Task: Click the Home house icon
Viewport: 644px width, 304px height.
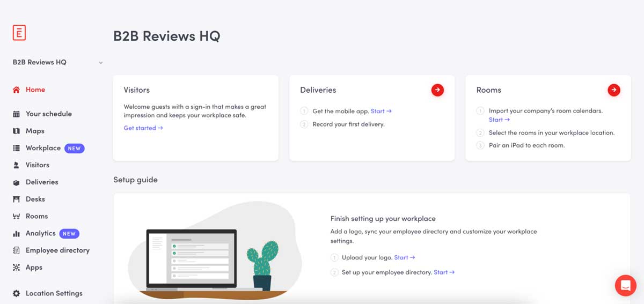Action: tap(16, 90)
